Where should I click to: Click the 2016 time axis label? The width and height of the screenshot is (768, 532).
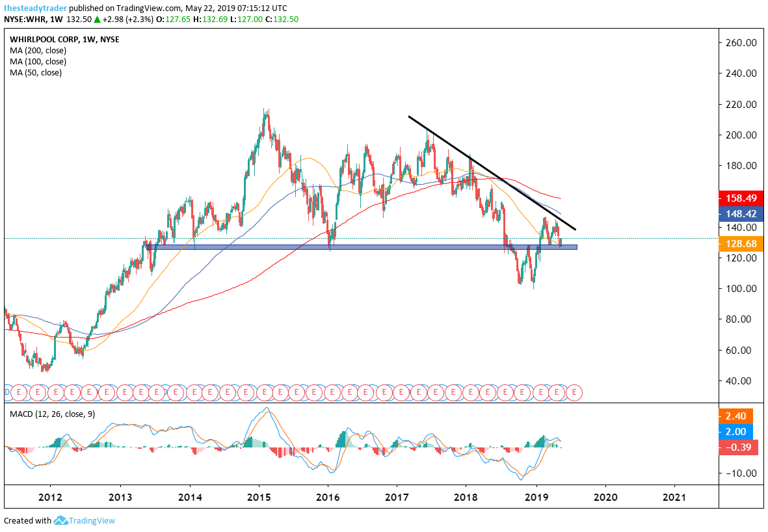pyautogui.click(x=328, y=498)
